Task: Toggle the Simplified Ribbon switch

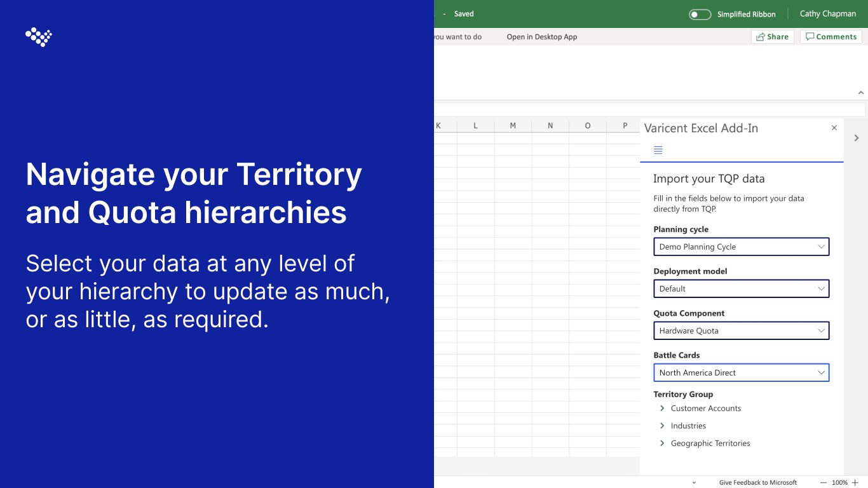Action: tap(700, 14)
